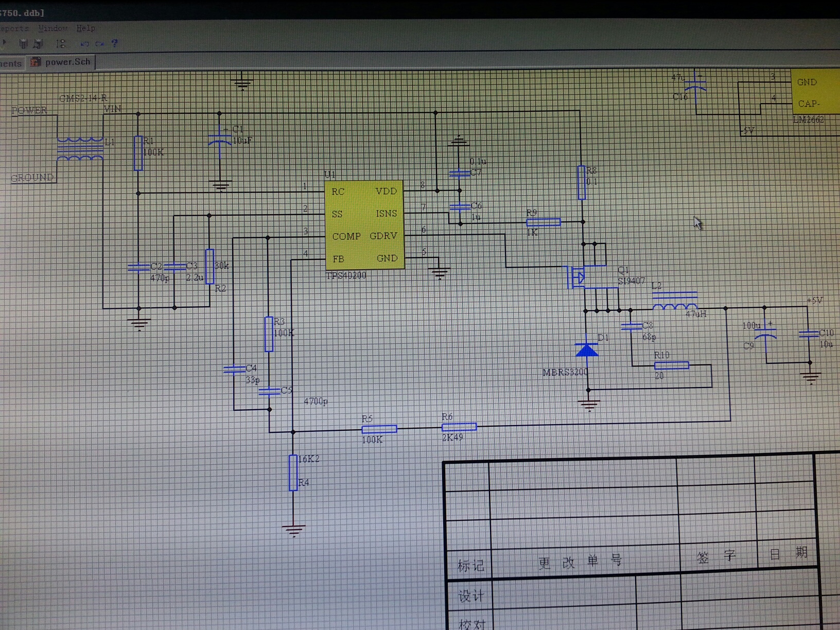Redo the action with the toolbar arrow
The height and width of the screenshot is (630, 840).
tap(100, 44)
